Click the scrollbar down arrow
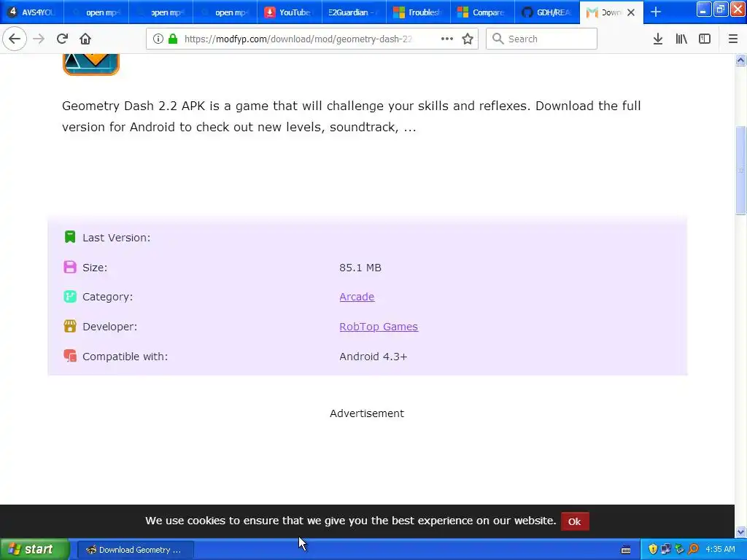The image size is (747, 560). 740,532
